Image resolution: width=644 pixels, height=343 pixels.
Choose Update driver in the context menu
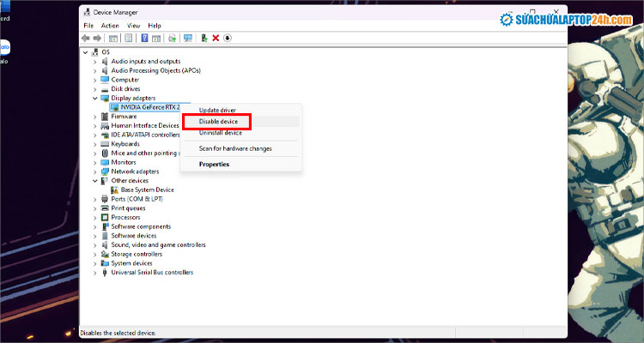[217, 111]
